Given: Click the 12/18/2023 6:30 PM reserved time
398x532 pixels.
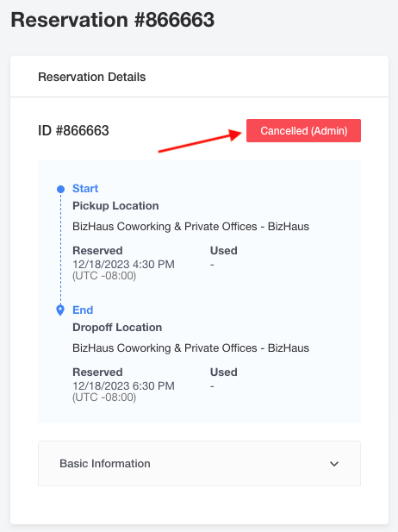Looking at the screenshot, I should 123,385.
